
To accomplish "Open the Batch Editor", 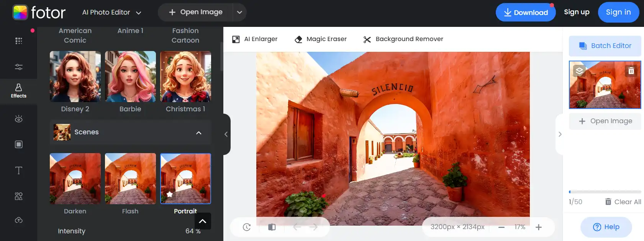I will pos(605,46).
